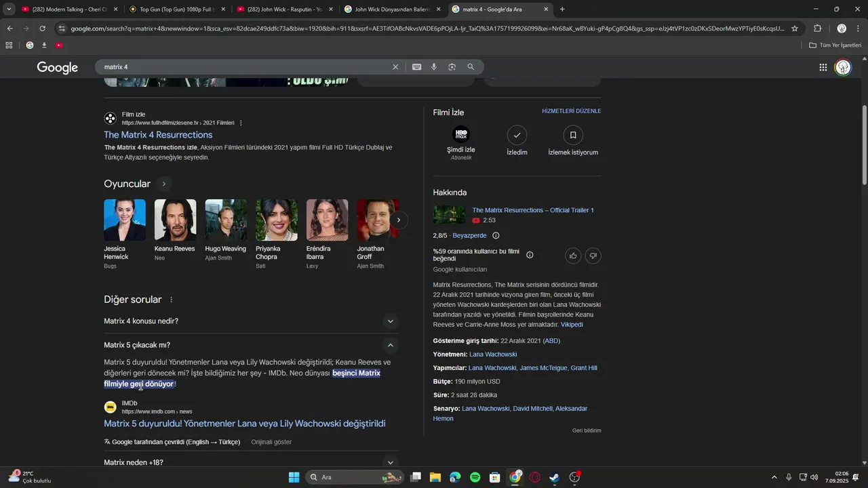Open the YouTube bookmark in the bookmarks bar
868x488 pixels.
tap(59, 45)
